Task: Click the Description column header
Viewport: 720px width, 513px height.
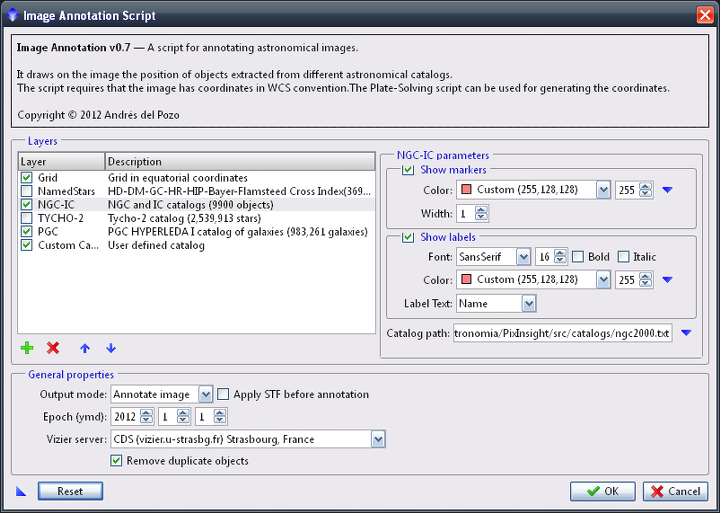Action: click(x=240, y=162)
